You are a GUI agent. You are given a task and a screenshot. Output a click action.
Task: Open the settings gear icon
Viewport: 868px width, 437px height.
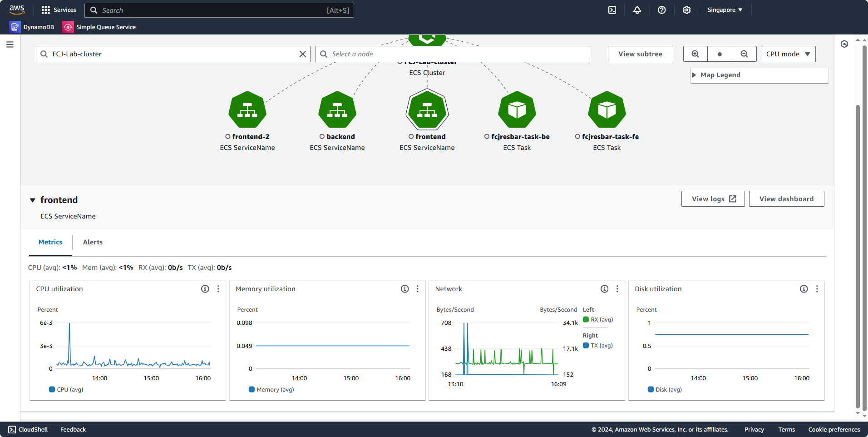tap(687, 10)
